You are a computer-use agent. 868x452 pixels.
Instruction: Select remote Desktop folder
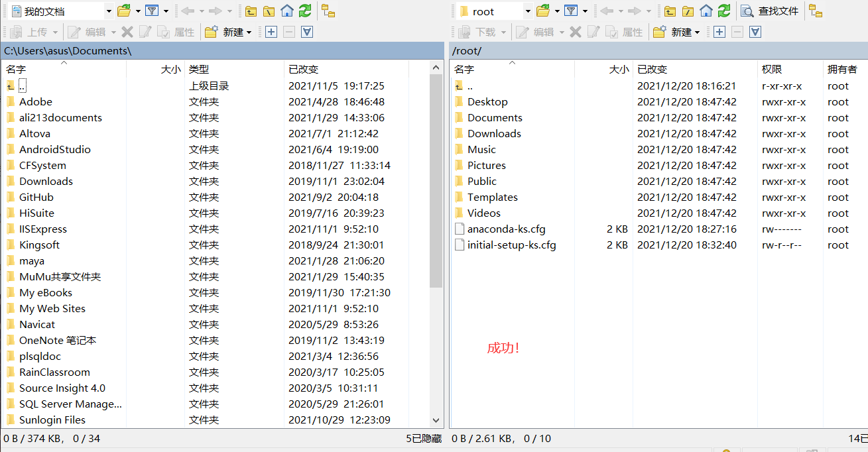click(x=487, y=101)
